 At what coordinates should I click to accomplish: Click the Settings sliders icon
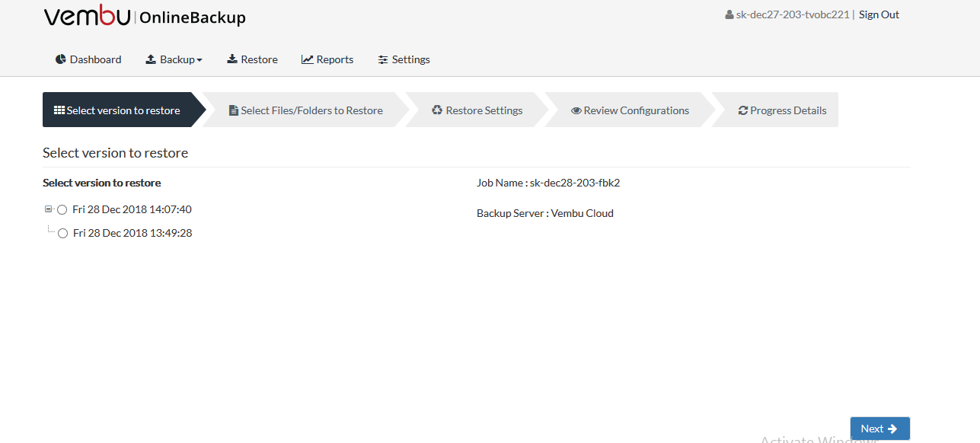point(383,59)
